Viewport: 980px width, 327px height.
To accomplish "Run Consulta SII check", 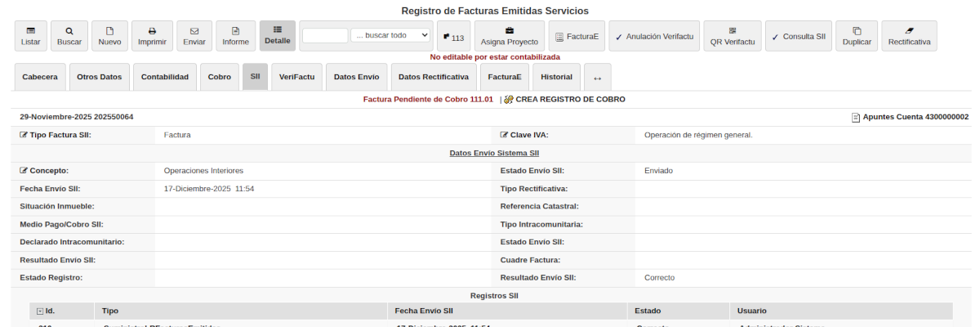I will click(799, 36).
